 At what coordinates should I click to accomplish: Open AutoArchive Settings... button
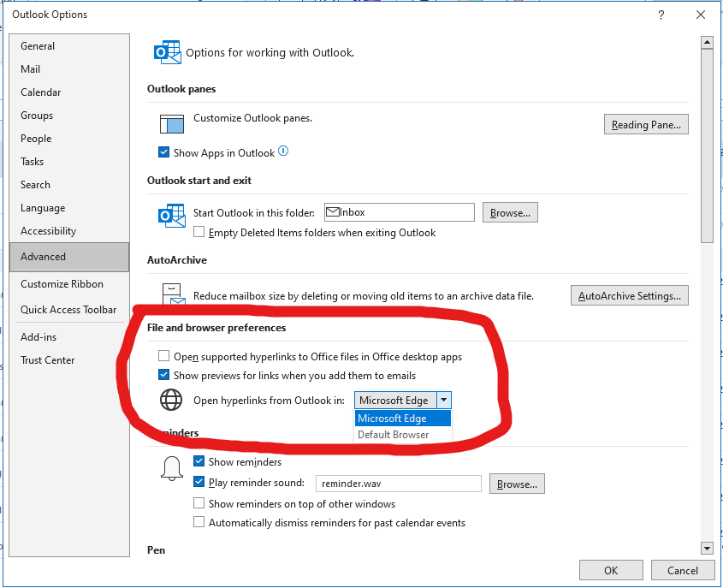point(630,295)
